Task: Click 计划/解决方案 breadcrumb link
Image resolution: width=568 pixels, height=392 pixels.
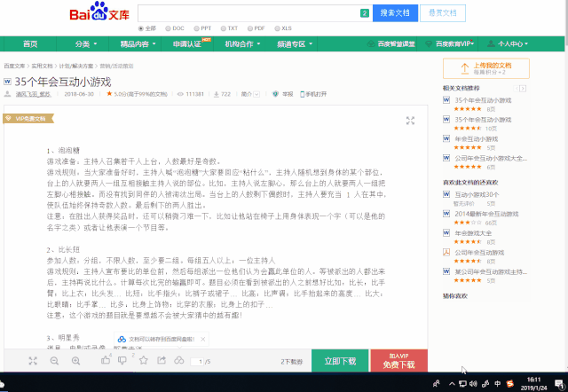Action: pyautogui.click(x=76, y=66)
